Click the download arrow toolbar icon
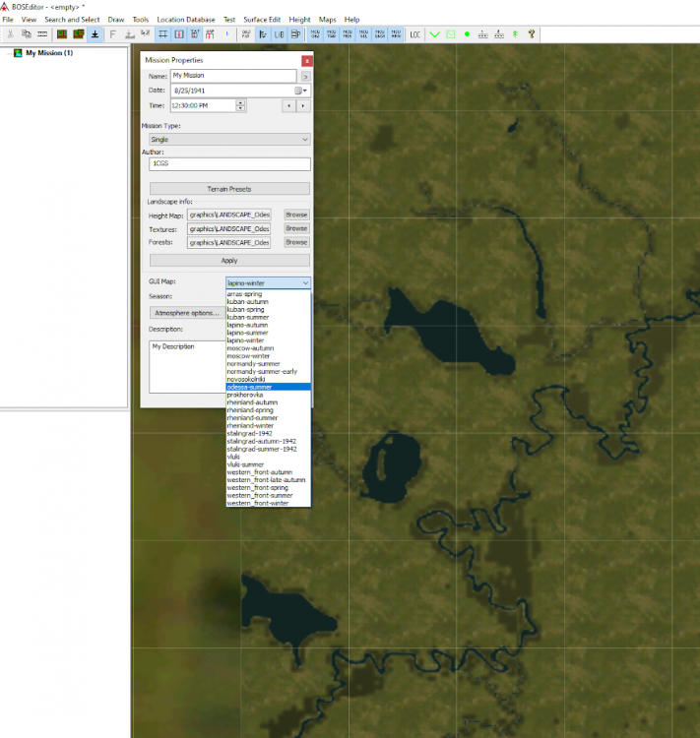Image resolution: width=700 pixels, height=738 pixels. [x=95, y=34]
